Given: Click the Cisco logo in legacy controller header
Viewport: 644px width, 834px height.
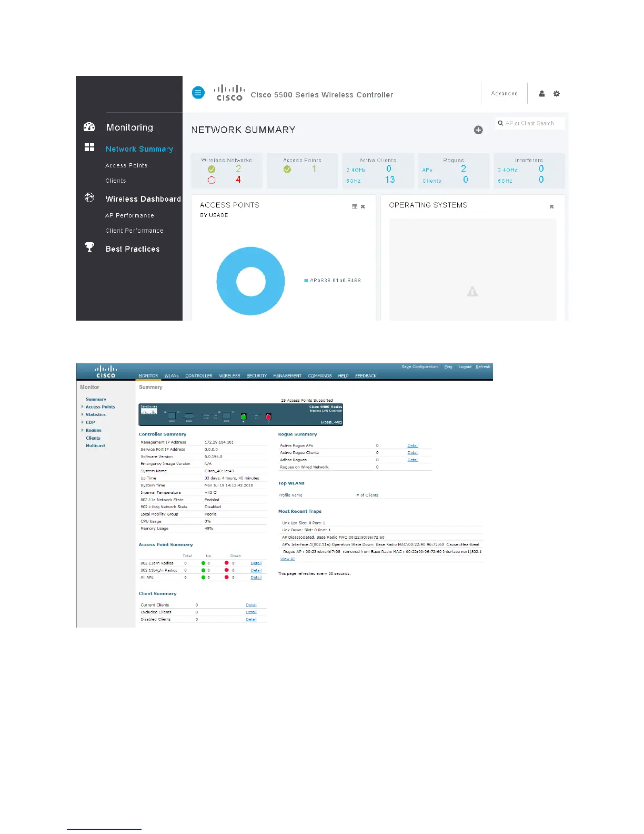Looking at the screenshot, I should pyautogui.click(x=106, y=372).
